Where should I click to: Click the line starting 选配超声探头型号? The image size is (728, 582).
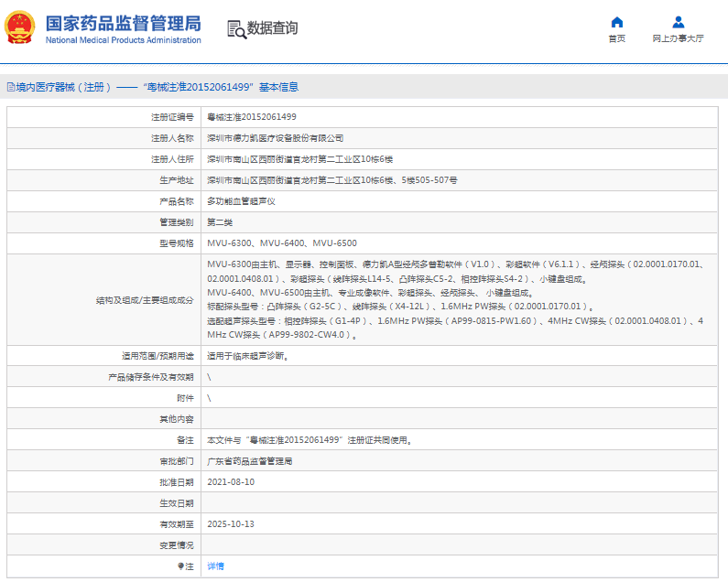tap(455, 320)
